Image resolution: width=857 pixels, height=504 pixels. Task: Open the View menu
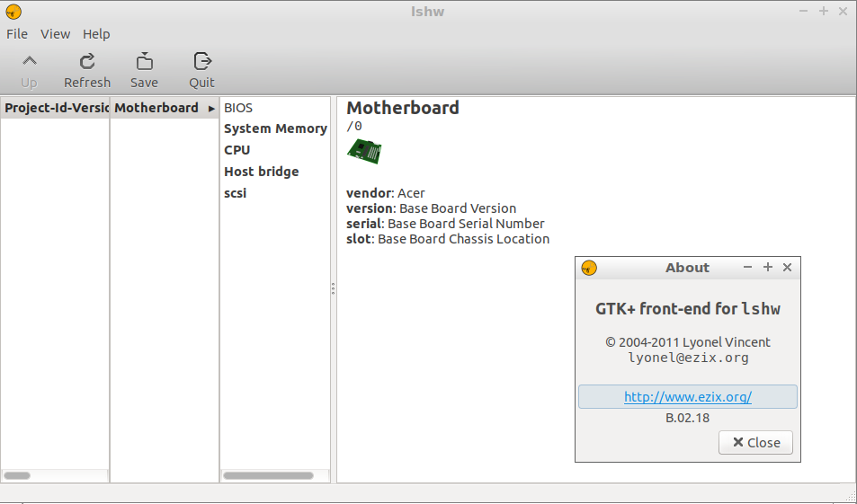(x=55, y=34)
